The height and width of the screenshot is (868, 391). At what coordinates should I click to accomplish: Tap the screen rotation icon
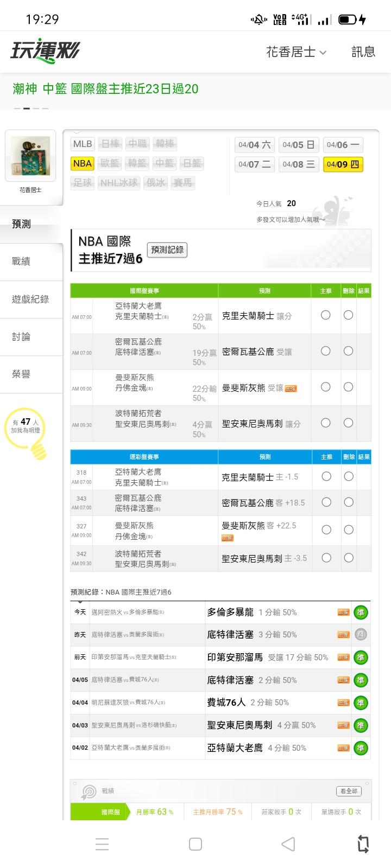pos(363,844)
